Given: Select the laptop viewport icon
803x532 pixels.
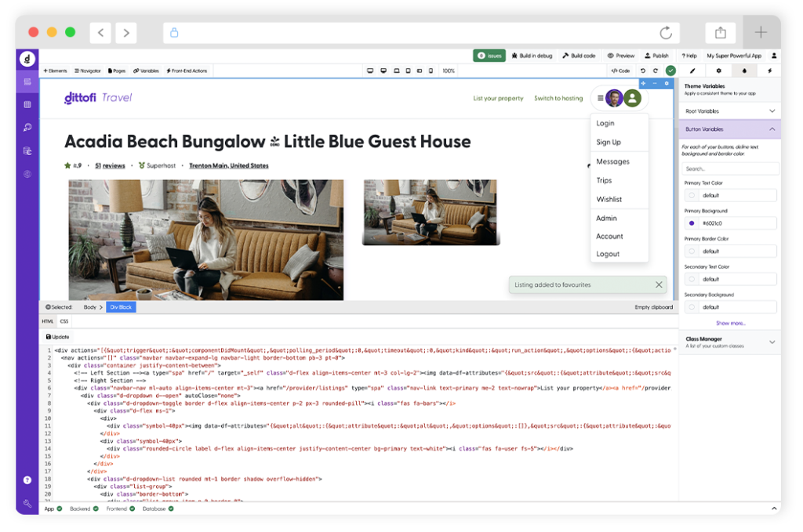Looking at the screenshot, I should click(396, 71).
